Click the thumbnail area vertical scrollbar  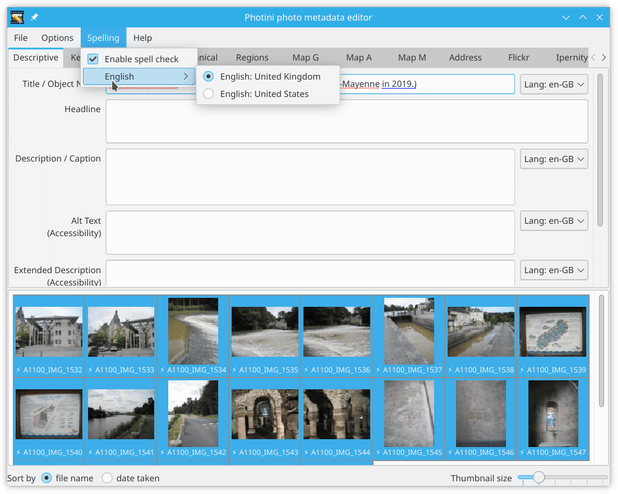coord(601,351)
